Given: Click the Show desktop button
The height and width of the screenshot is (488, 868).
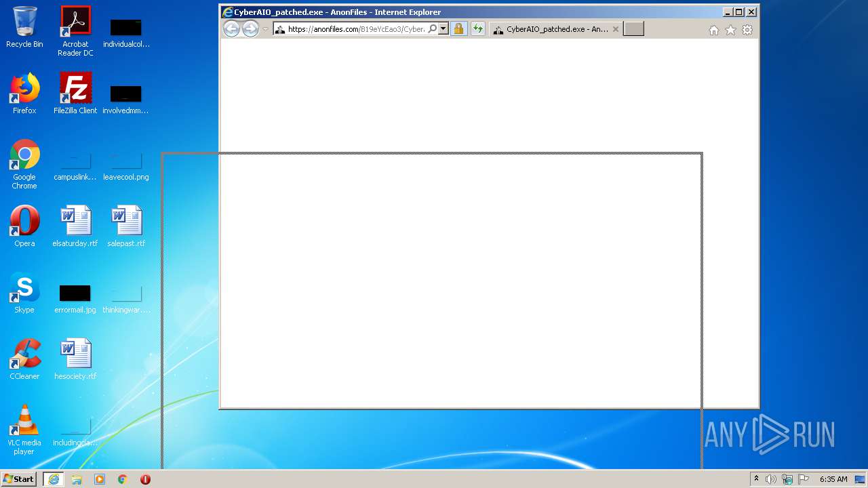Looking at the screenshot, I should pos(861,479).
